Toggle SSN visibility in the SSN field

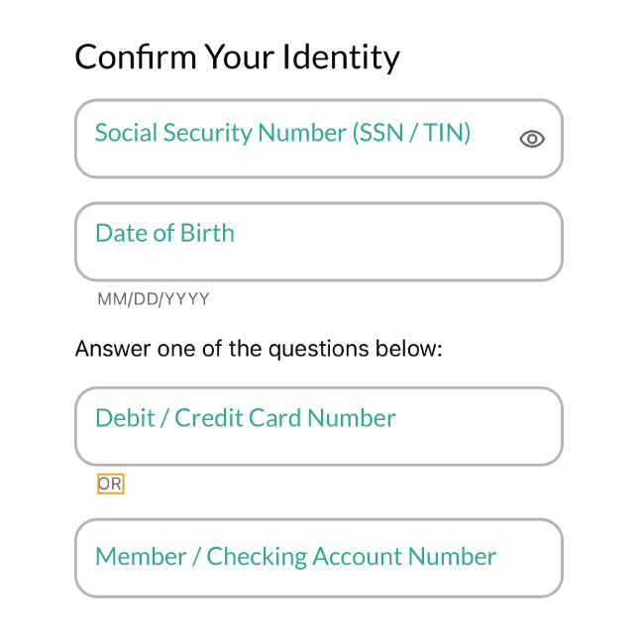point(532,139)
